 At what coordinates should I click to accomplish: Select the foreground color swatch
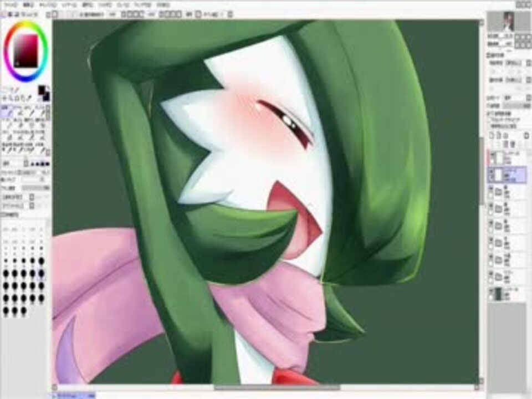click(x=42, y=90)
